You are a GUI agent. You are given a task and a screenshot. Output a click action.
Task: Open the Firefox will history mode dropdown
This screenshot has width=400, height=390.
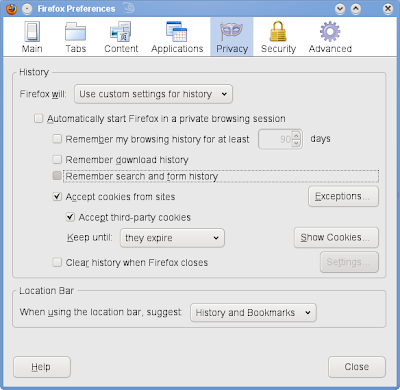coord(153,94)
